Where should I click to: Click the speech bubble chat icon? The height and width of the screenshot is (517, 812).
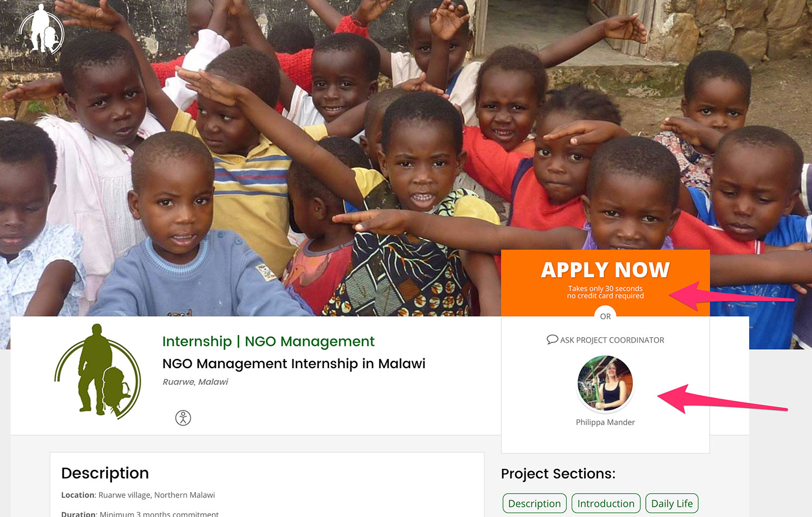click(552, 339)
